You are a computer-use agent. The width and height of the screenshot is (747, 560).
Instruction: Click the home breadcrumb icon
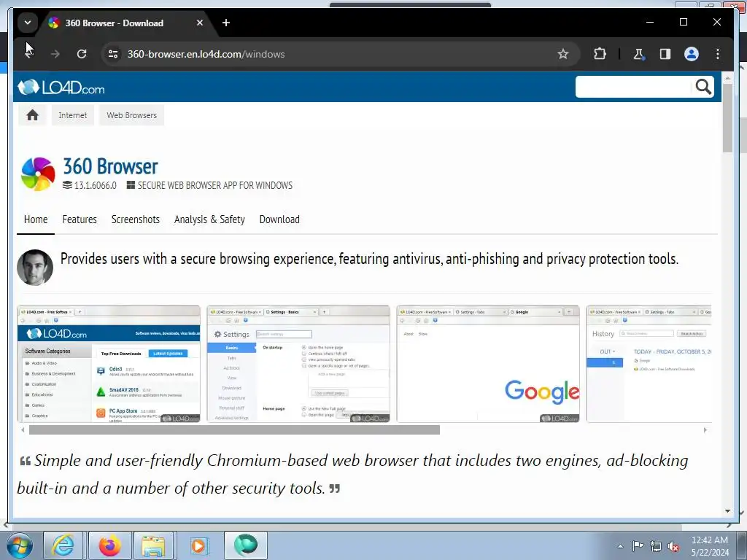32,115
